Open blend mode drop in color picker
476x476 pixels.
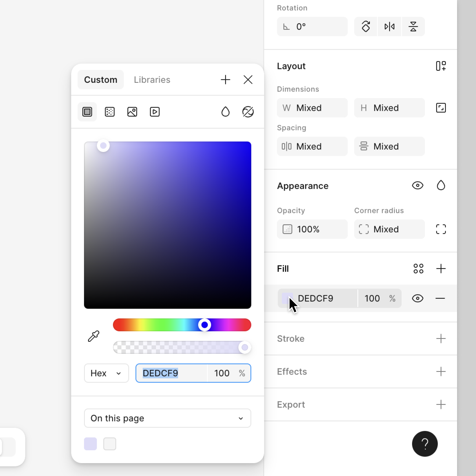(x=225, y=112)
